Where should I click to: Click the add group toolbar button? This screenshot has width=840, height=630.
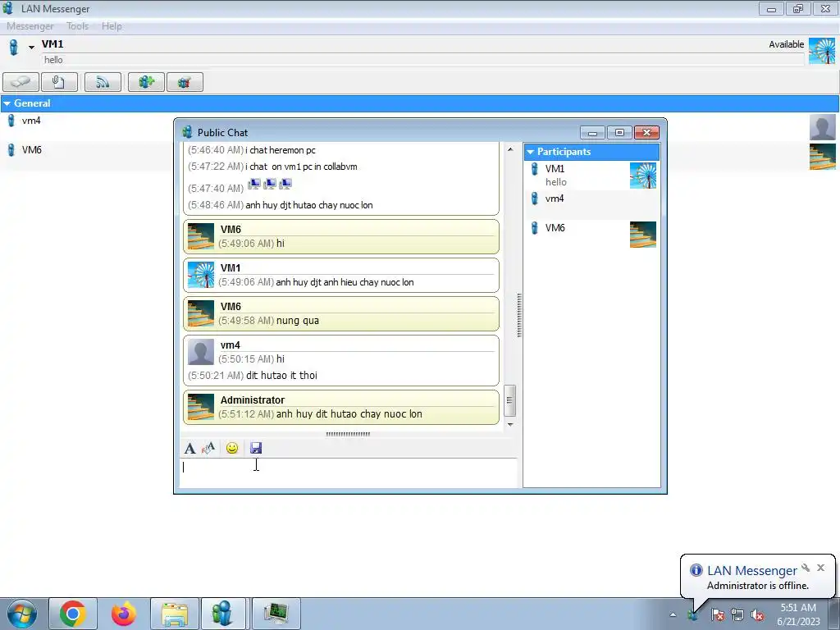[146, 82]
